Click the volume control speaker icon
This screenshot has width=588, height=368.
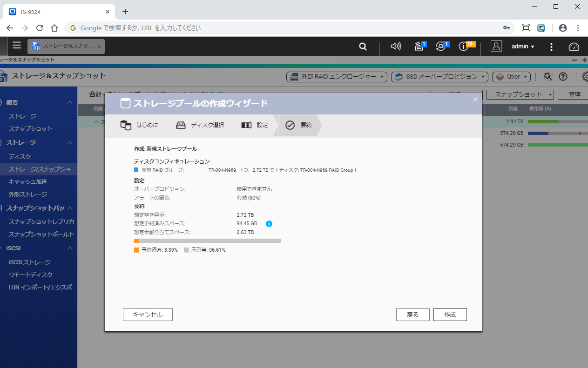point(396,47)
